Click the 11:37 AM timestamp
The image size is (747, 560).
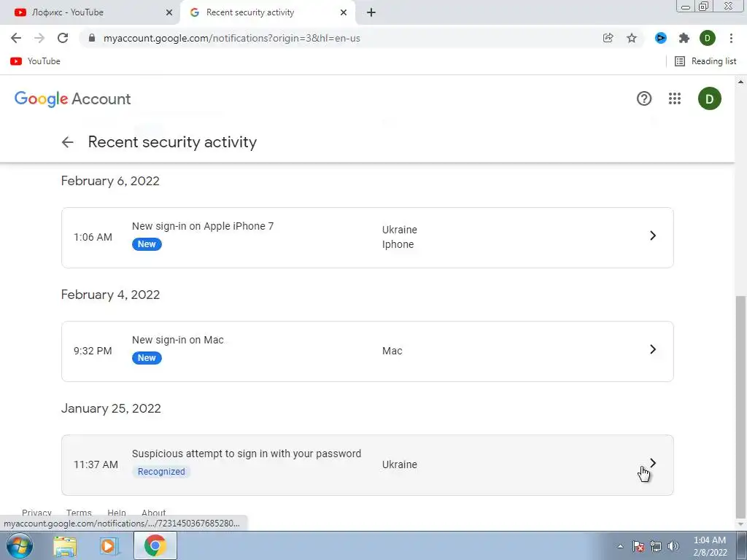click(96, 464)
